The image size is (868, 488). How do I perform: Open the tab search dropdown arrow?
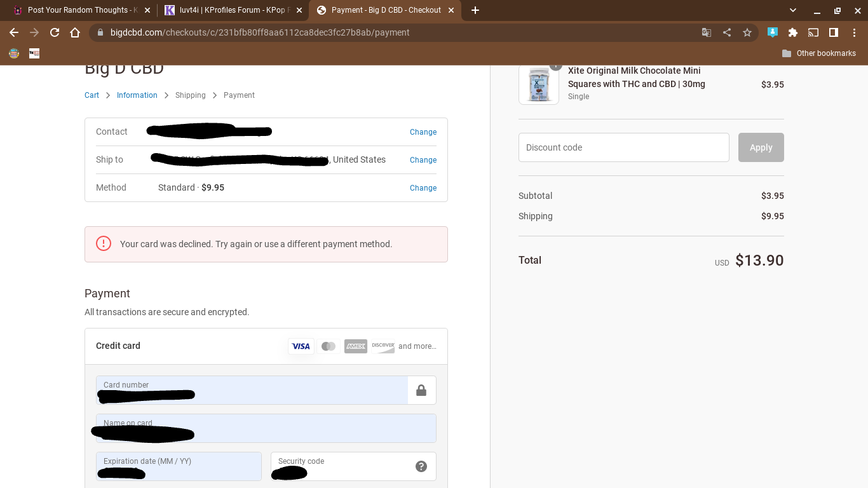tap(793, 10)
